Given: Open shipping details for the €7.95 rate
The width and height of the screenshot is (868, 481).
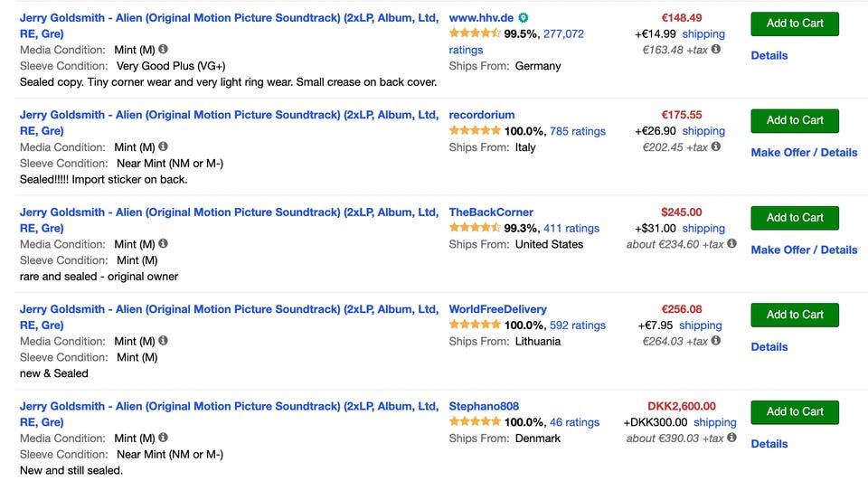Looking at the screenshot, I should pyautogui.click(x=700, y=325).
